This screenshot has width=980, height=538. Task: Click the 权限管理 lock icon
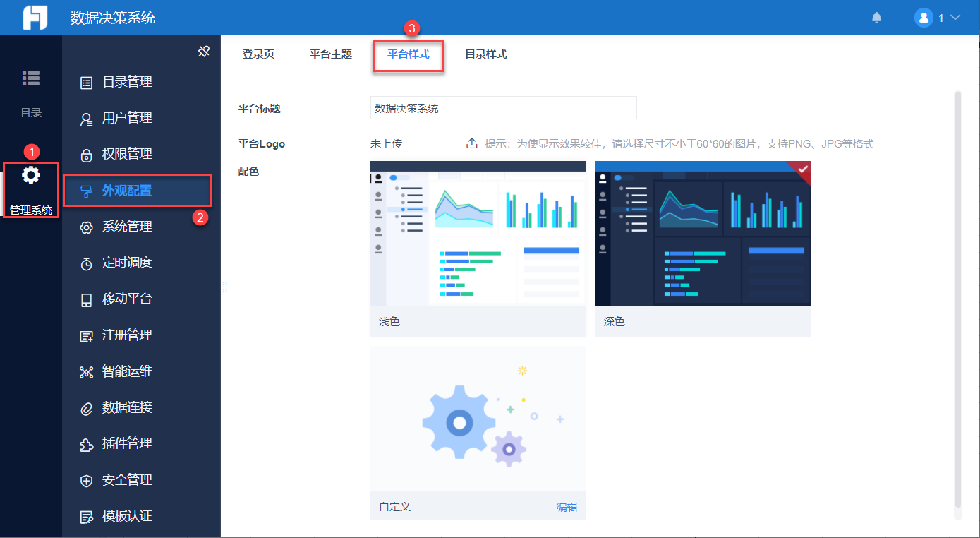click(86, 155)
